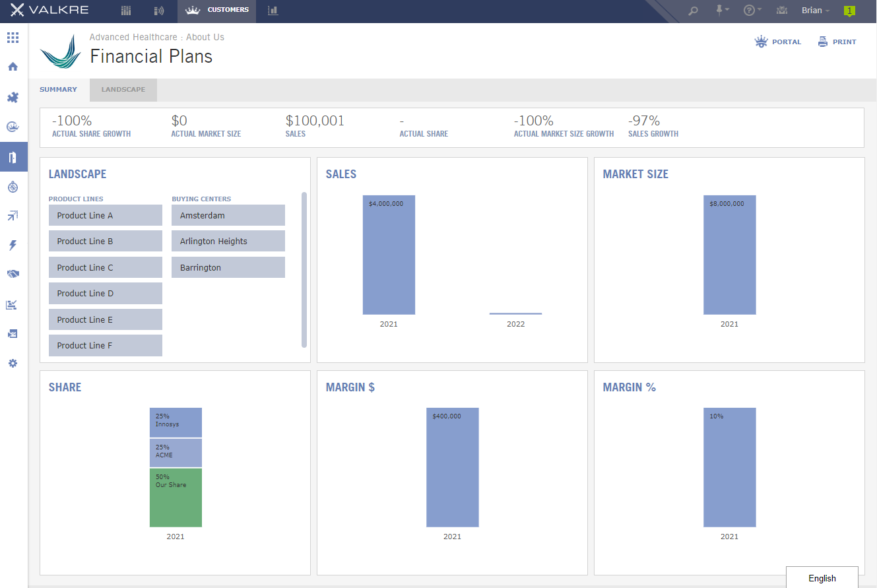Select Product Line C in Landscape
This screenshot has width=877, height=588.
pyautogui.click(x=106, y=267)
